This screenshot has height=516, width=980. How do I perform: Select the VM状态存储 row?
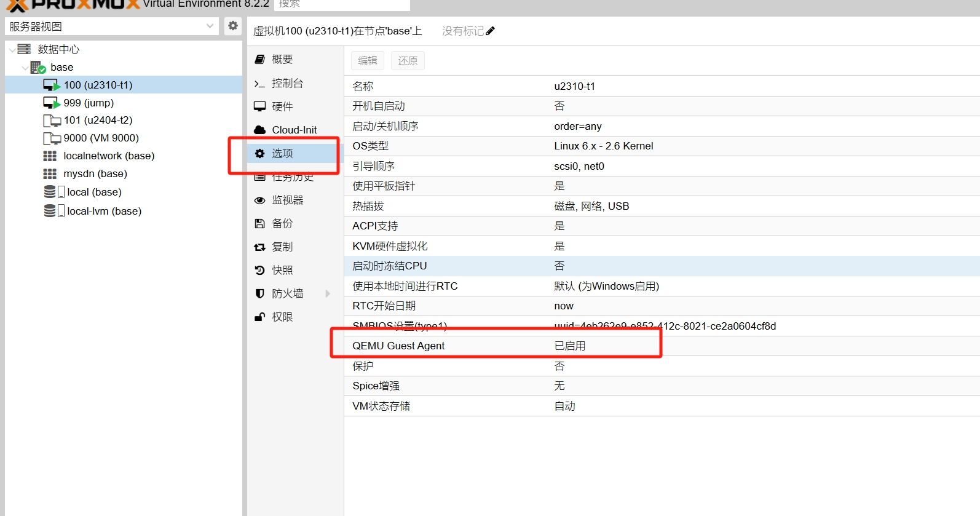(x=662, y=406)
